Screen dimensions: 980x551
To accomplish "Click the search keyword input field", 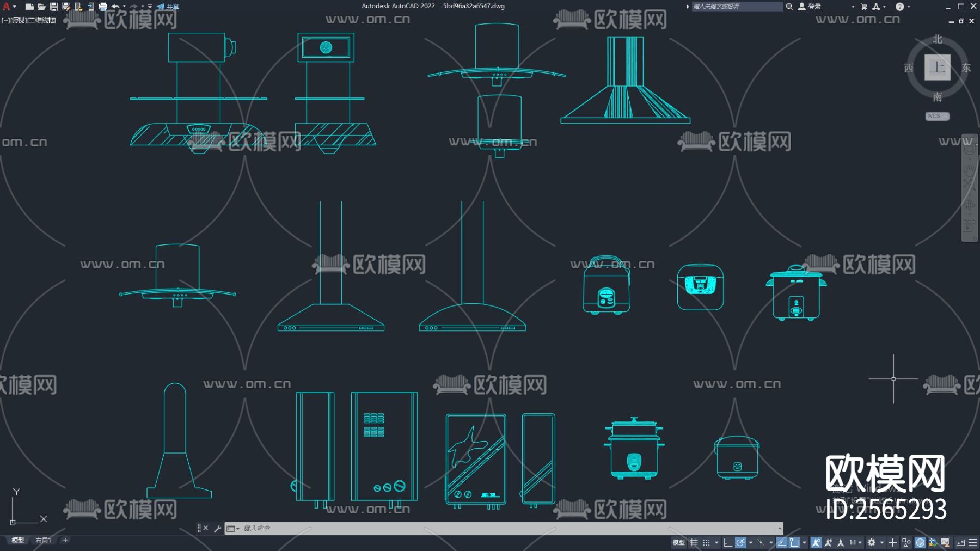I will coord(737,7).
